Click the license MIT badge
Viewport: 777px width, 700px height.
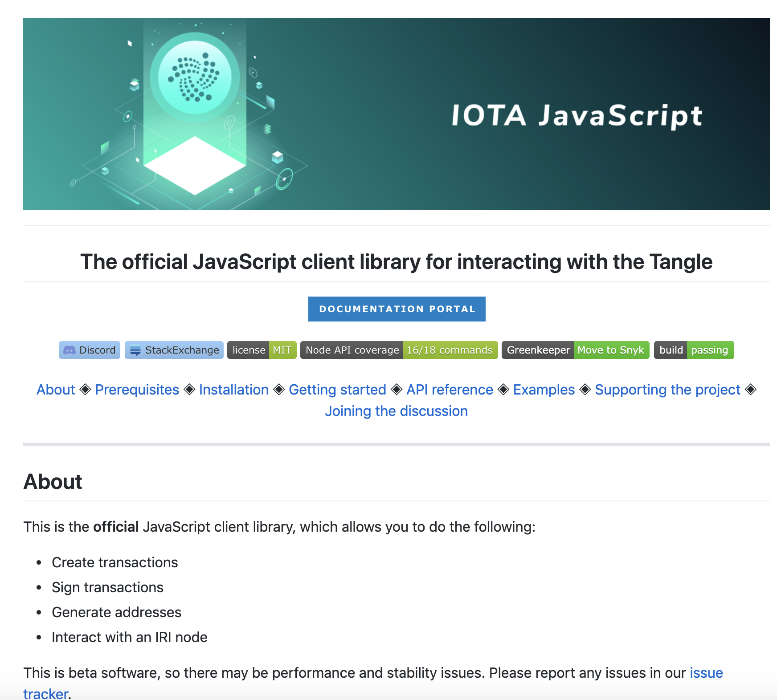pyautogui.click(x=262, y=350)
